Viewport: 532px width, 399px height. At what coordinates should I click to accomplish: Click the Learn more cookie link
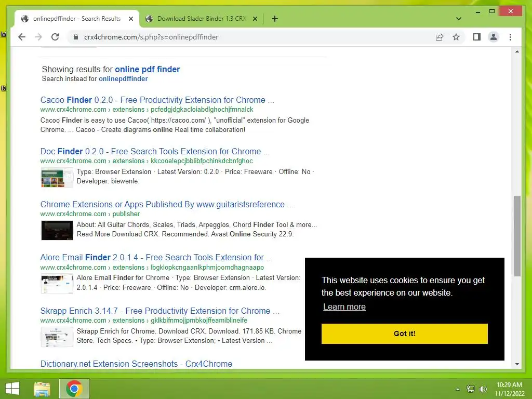pos(344,307)
